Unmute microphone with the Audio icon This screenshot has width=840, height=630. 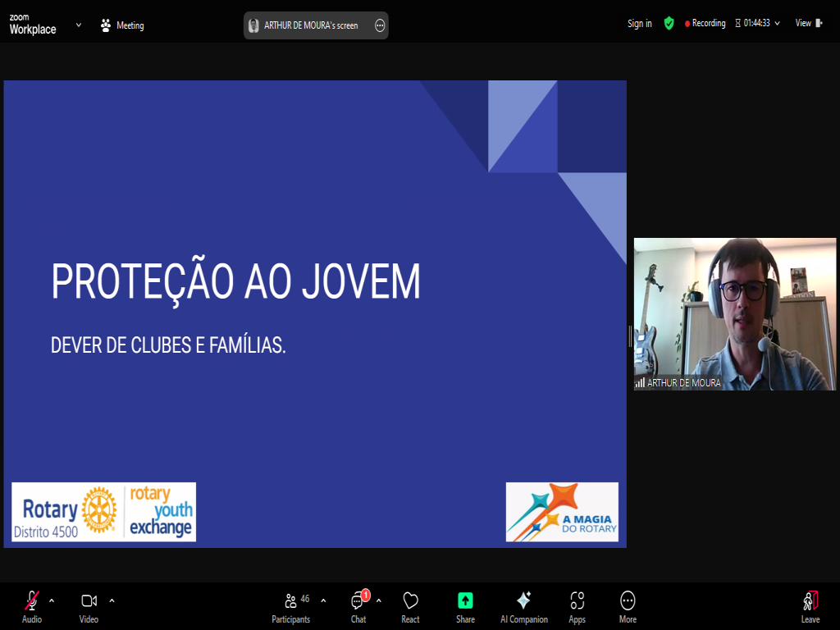32,600
